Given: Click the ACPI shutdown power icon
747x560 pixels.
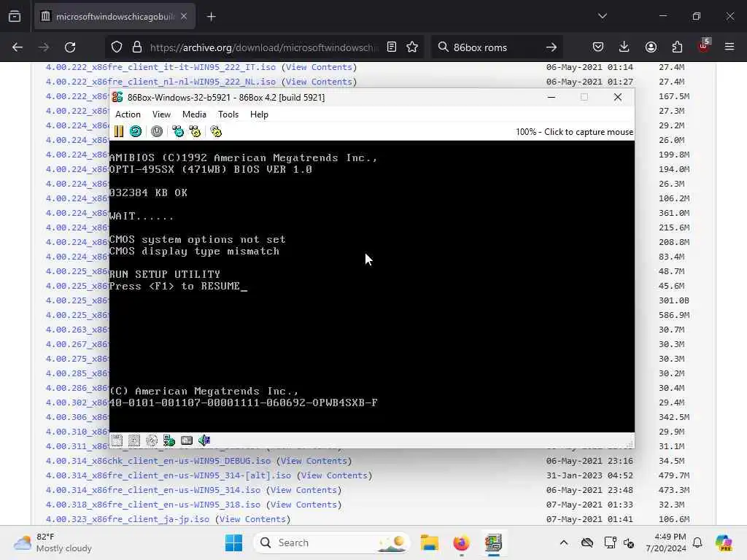Looking at the screenshot, I should [157, 131].
